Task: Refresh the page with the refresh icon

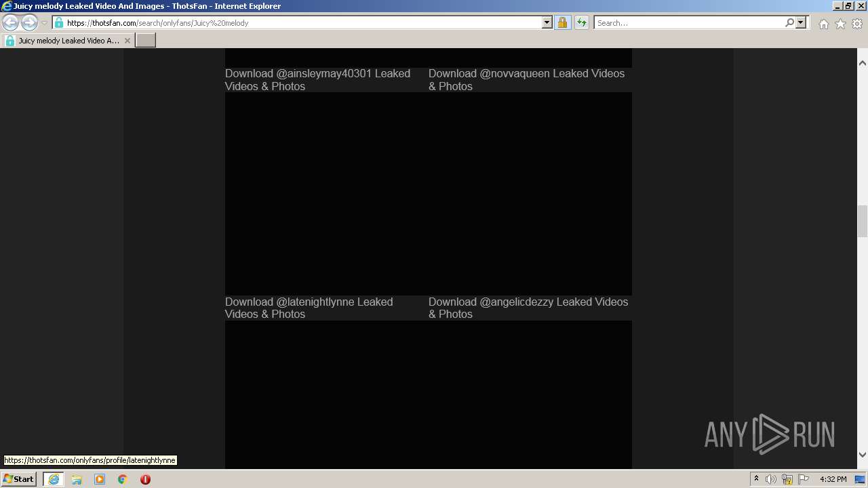Action: (x=581, y=23)
